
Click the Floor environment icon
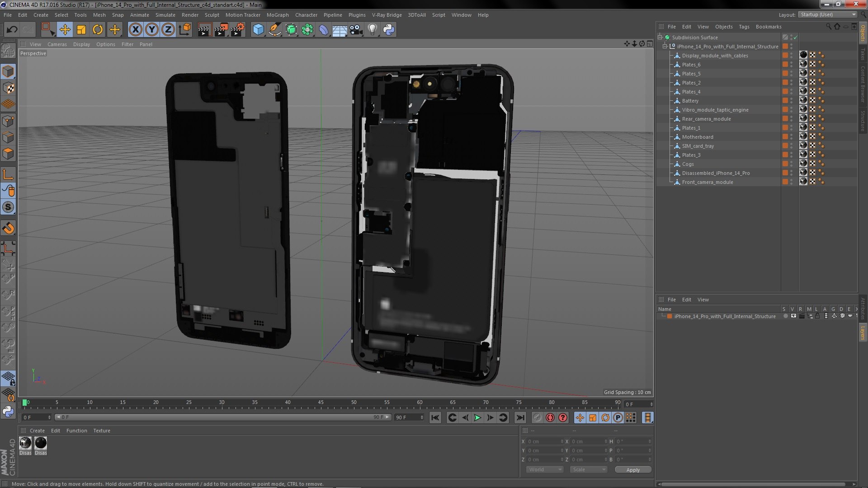coord(340,30)
